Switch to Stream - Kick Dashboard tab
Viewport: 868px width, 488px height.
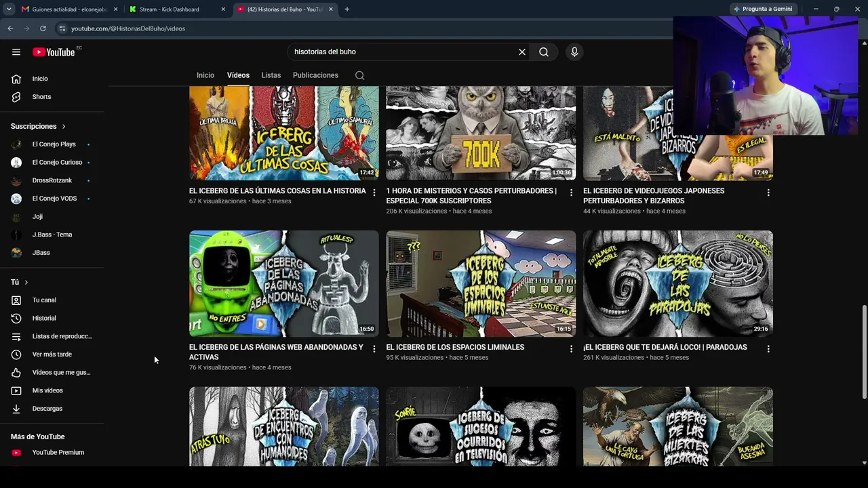click(x=178, y=9)
